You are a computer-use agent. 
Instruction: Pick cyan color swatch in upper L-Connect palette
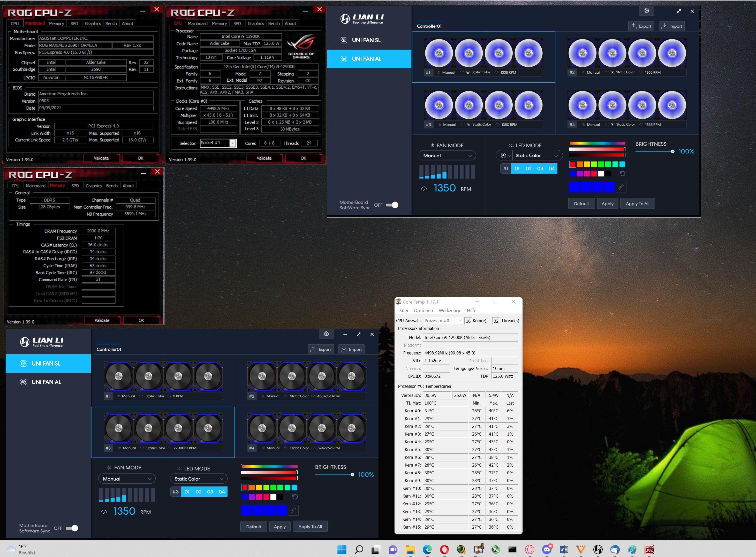pos(622,164)
